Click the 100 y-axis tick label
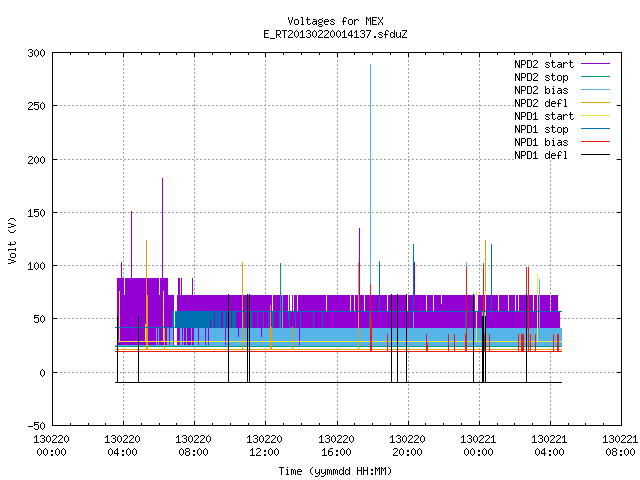This screenshot has width=640, height=480. (x=36, y=266)
